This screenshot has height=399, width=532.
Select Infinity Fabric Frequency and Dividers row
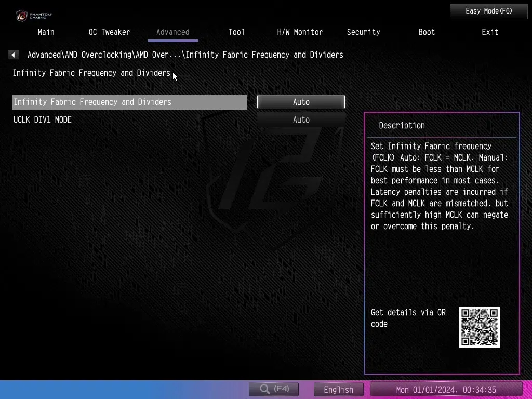point(129,102)
